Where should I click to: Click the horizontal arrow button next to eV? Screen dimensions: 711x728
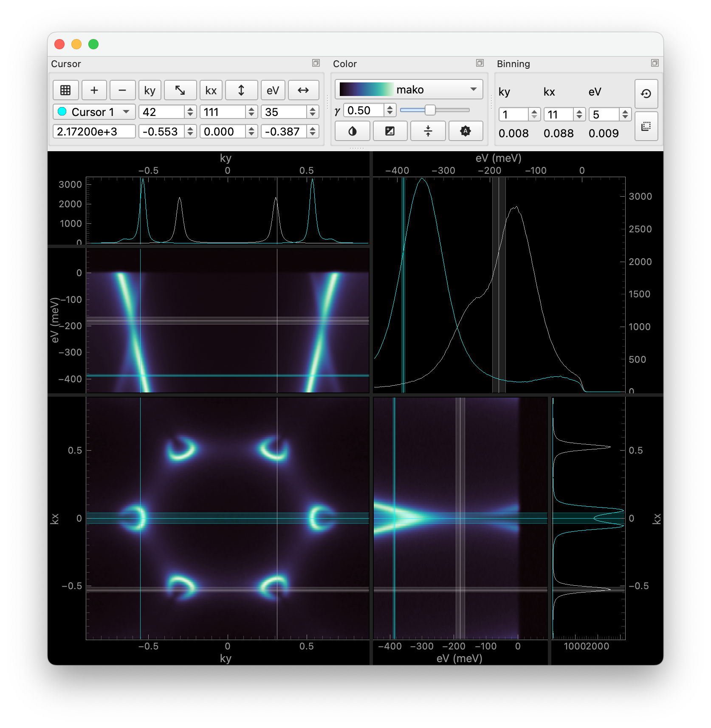303,90
